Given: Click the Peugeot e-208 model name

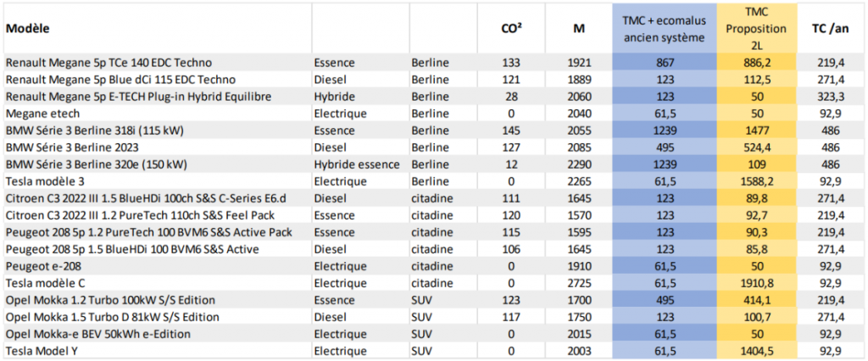Looking at the screenshot, I should 42,265.
